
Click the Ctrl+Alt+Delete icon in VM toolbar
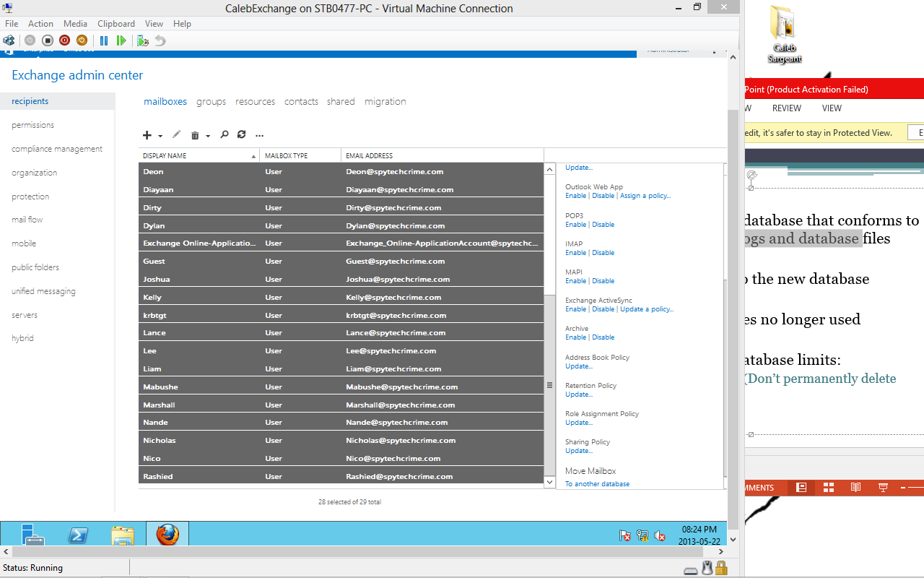9,40
